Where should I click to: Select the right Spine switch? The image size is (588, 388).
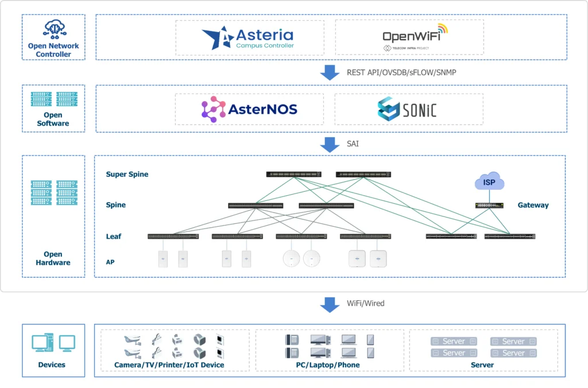(x=326, y=205)
